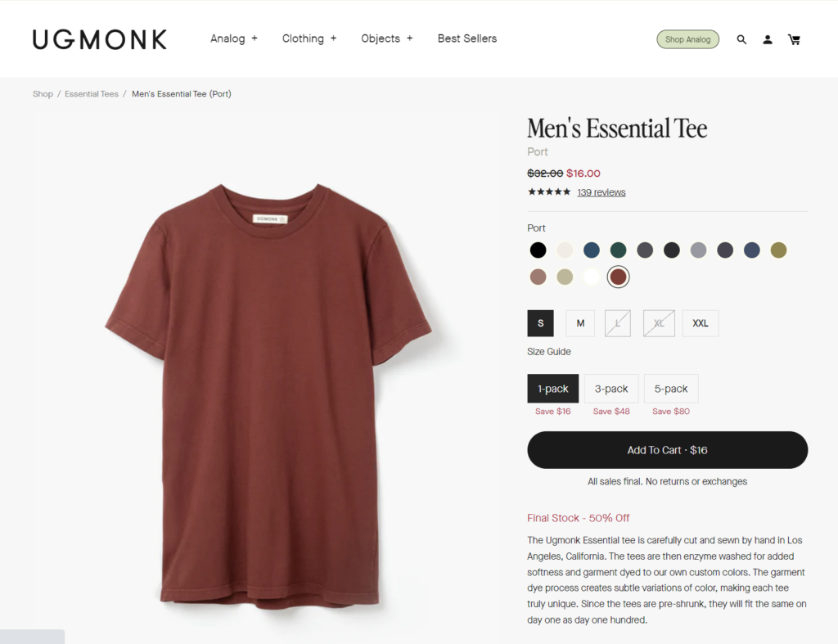Image resolution: width=838 pixels, height=644 pixels.
Task: Select the black color swatch
Action: (x=538, y=250)
